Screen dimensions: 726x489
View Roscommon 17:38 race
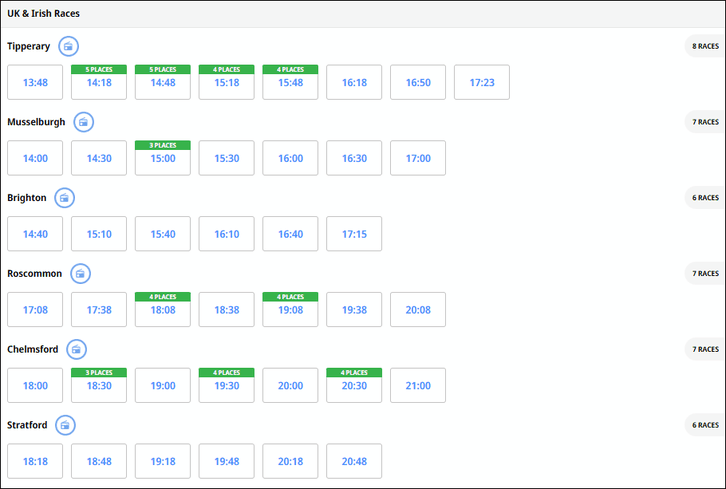point(99,309)
